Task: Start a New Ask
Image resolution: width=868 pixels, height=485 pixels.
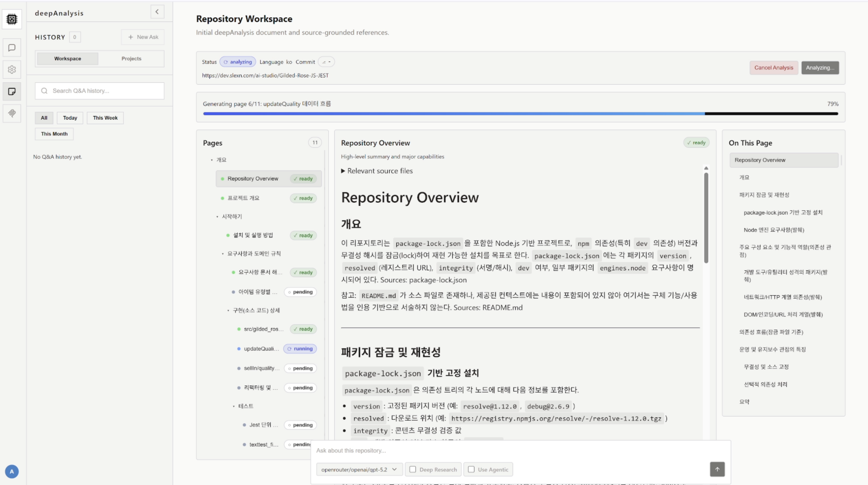Action: tap(143, 37)
